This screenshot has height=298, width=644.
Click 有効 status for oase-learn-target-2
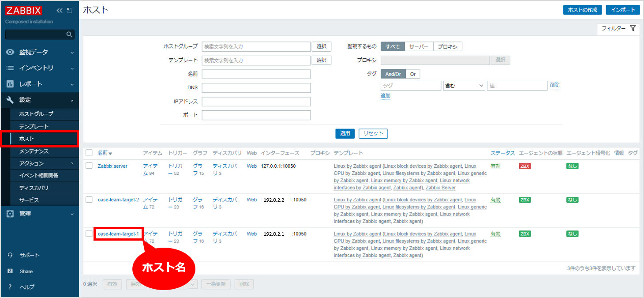(x=495, y=200)
